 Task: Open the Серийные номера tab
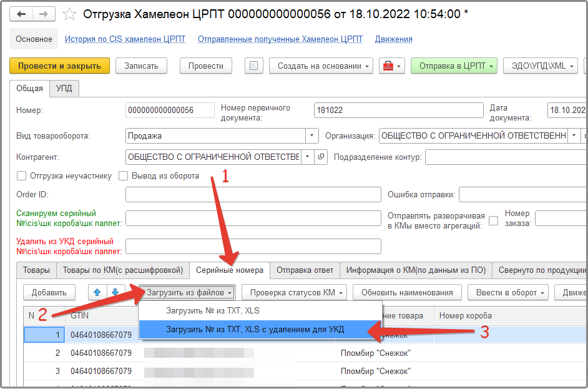pyautogui.click(x=230, y=270)
